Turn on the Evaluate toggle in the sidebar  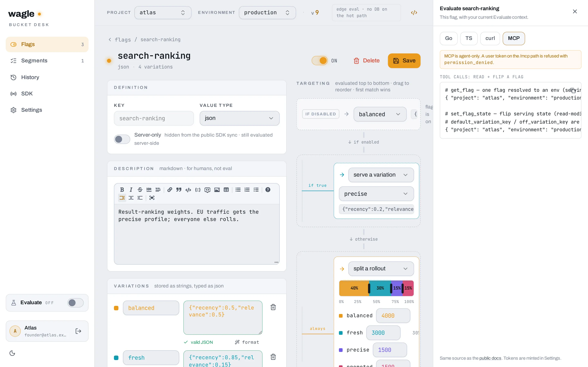pos(76,303)
